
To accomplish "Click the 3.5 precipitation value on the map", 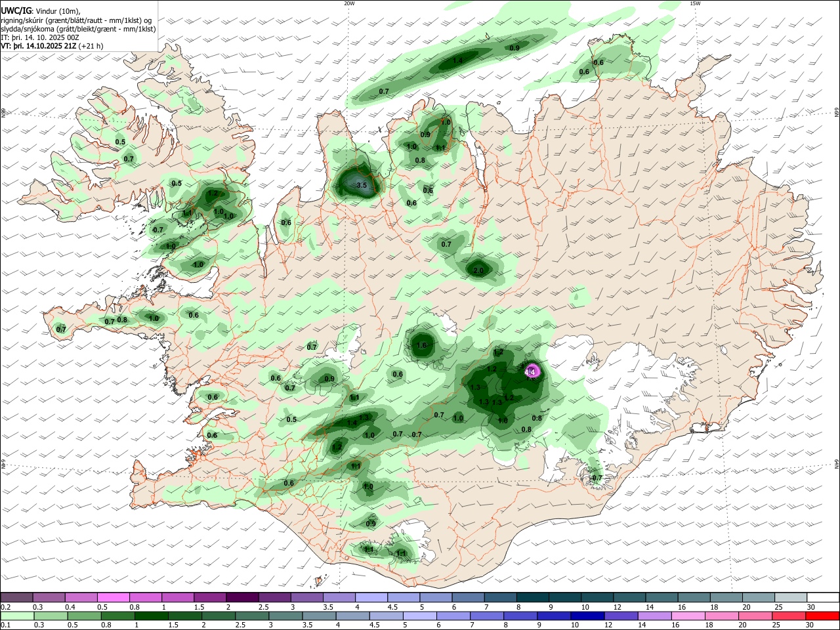I will (362, 186).
